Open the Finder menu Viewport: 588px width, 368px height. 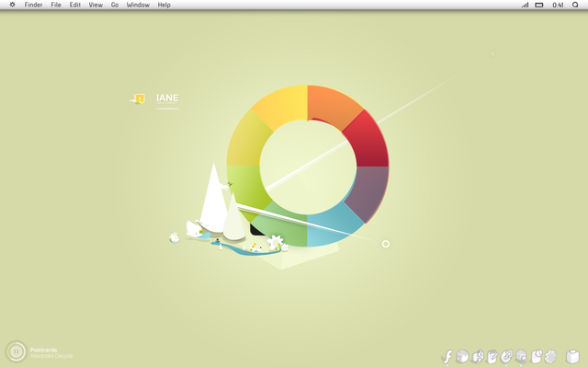[x=33, y=5]
